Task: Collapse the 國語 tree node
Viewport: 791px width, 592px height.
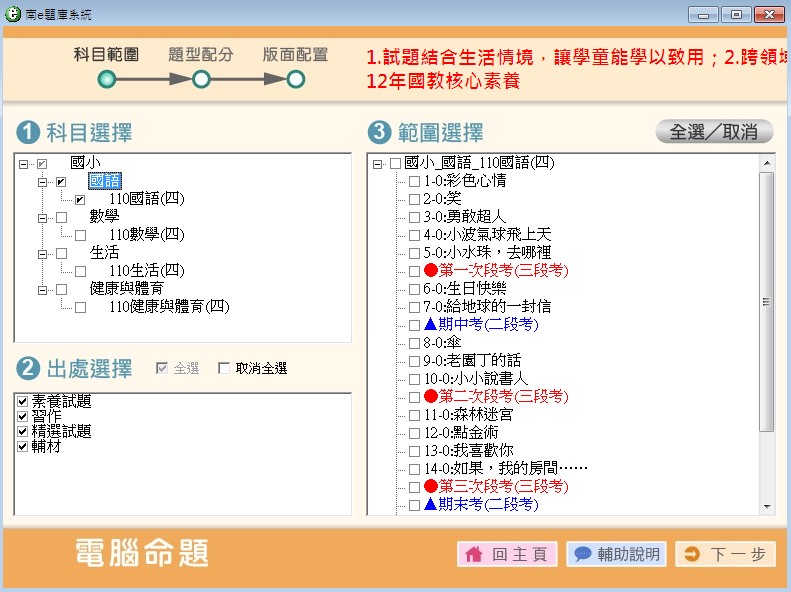Action: coord(42,182)
